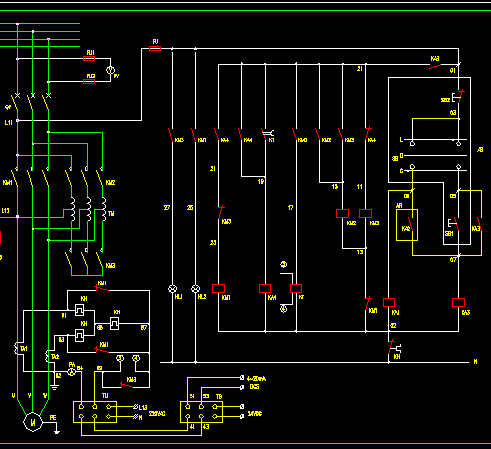The width and height of the screenshot is (491, 449).
Task: Select the 24VDC supply label
Action: pyautogui.click(x=255, y=414)
